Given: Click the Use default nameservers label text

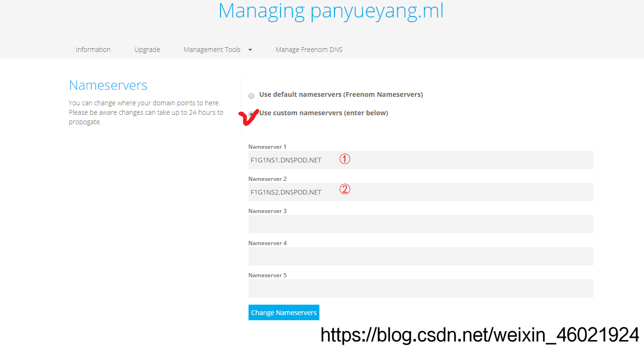Looking at the screenshot, I should 341,94.
